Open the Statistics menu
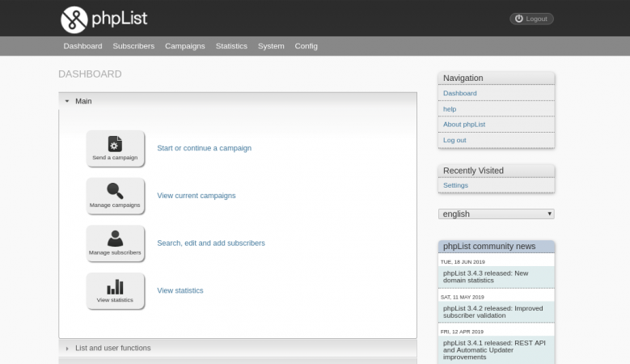 click(231, 46)
